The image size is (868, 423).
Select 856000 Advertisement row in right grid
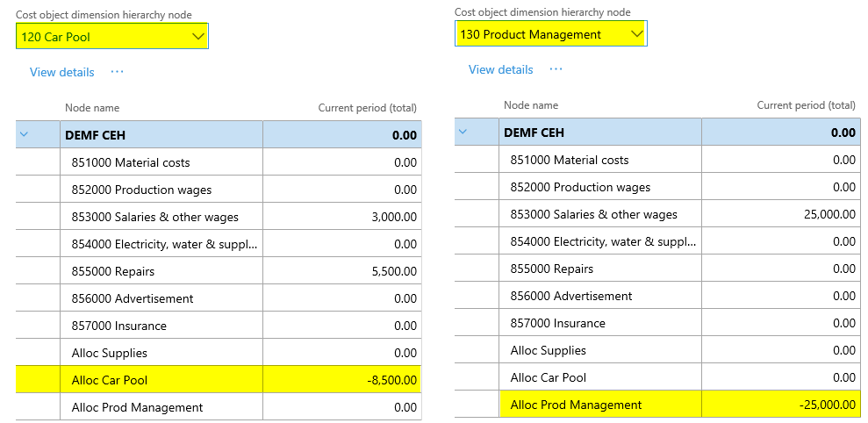pos(571,296)
